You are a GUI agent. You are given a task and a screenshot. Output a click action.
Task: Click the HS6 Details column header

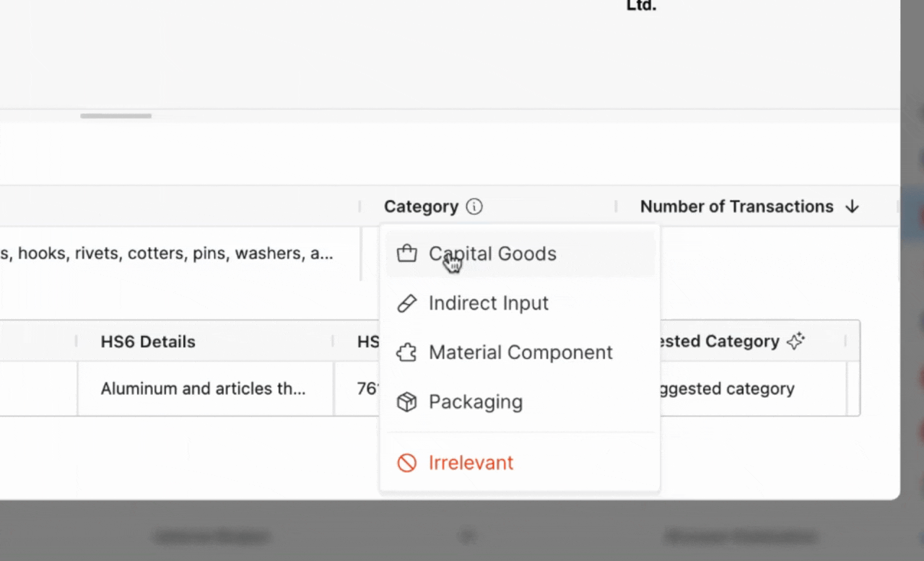coord(148,342)
